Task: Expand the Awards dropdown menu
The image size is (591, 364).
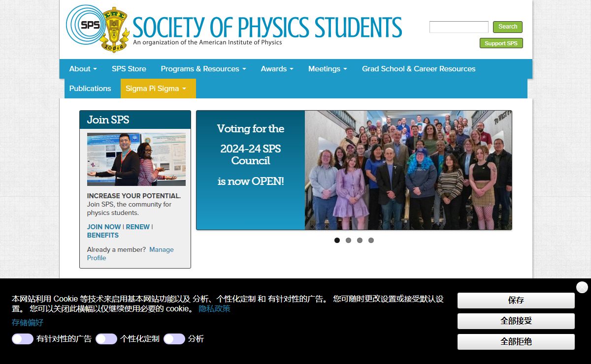Action: 277,69
